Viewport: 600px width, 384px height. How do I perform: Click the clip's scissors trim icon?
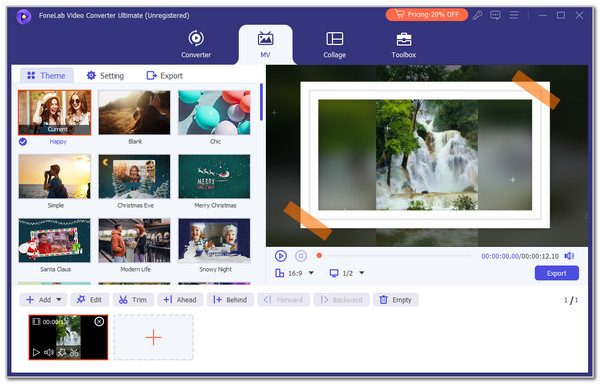75,353
